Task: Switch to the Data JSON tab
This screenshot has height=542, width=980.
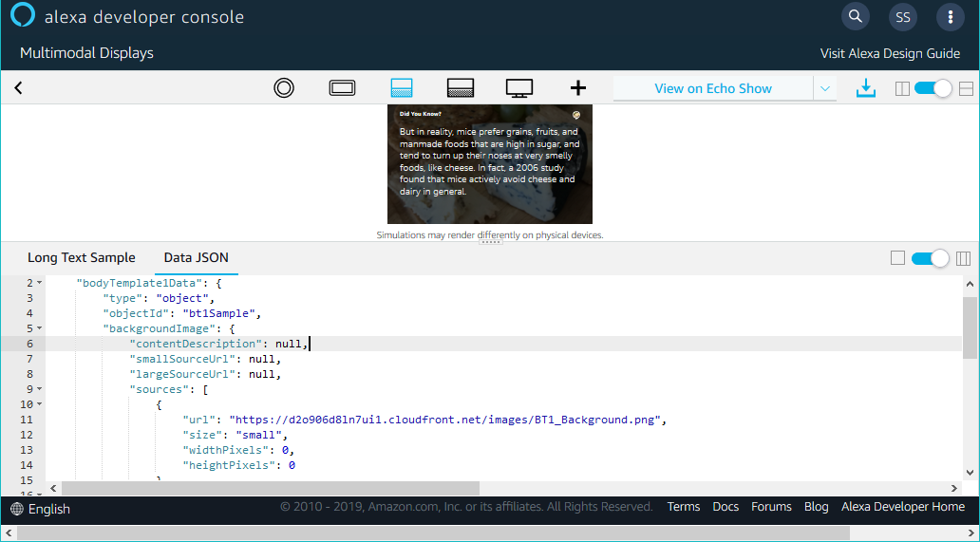Action: pyautogui.click(x=196, y=257)
